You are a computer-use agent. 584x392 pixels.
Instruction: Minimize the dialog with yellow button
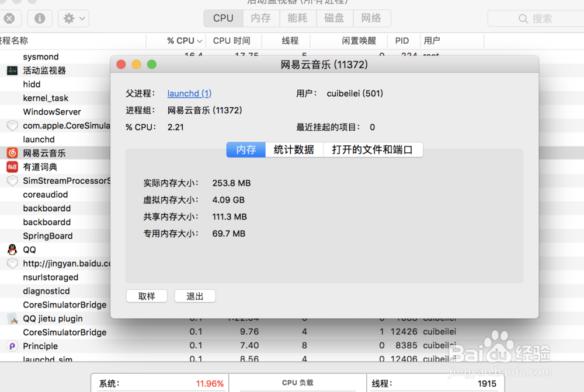[136, 64]
